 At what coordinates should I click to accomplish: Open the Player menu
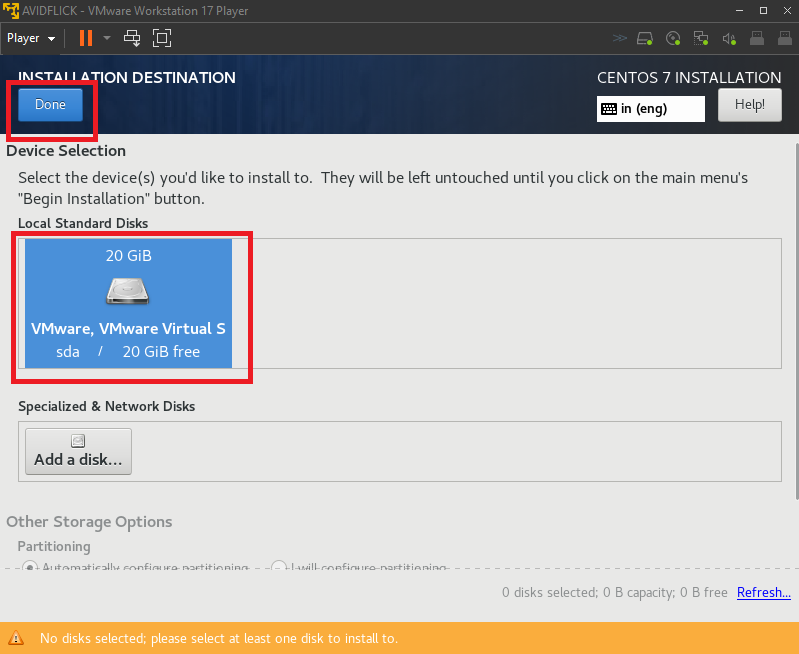click(x=30, y=38)
